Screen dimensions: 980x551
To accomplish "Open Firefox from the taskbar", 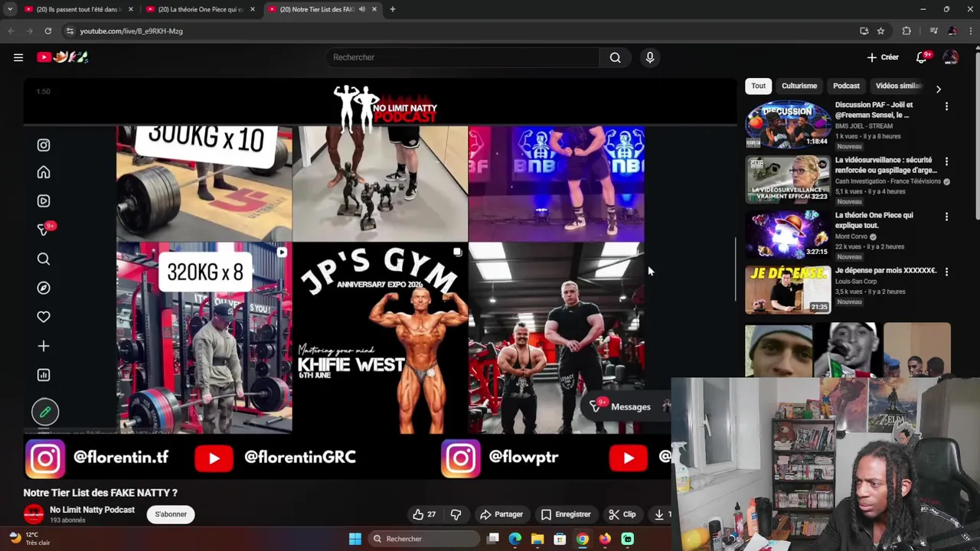I will point(605,539).
